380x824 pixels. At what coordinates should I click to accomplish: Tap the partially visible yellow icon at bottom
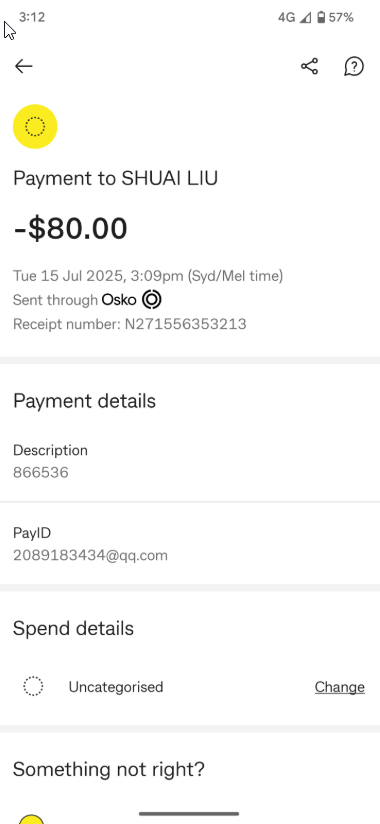click(x=31, y=819)
